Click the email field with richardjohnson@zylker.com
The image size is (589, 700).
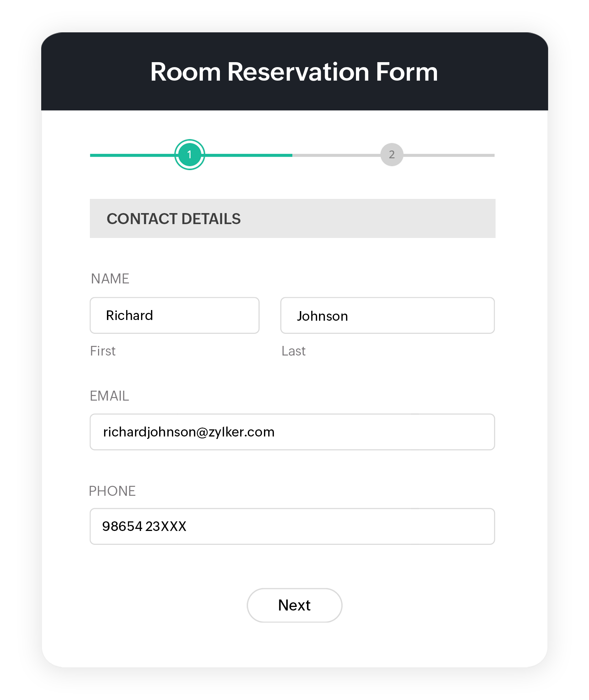(292, 432)
